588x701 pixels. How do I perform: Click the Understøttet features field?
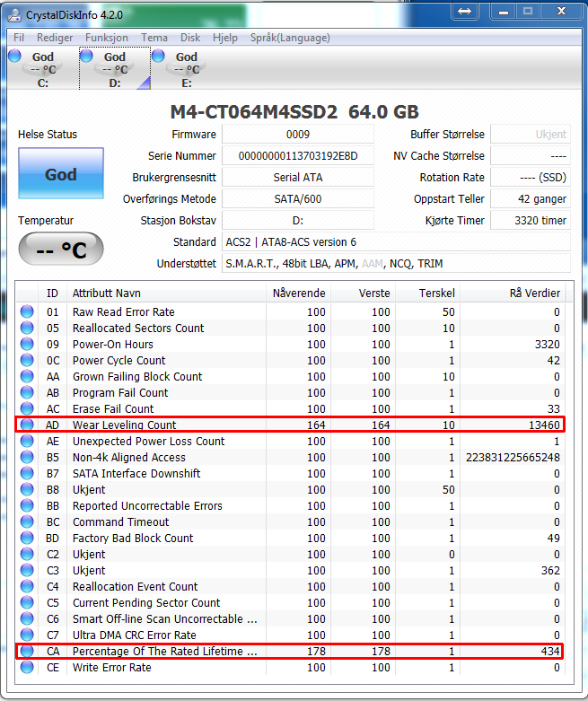396,263
